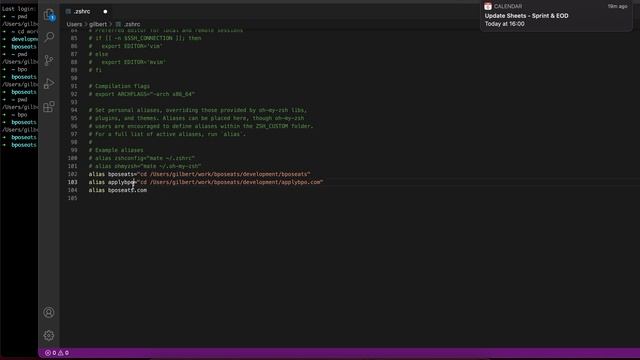Open the Extensions view
Screen dimensions: 640x360
point(49,107)
